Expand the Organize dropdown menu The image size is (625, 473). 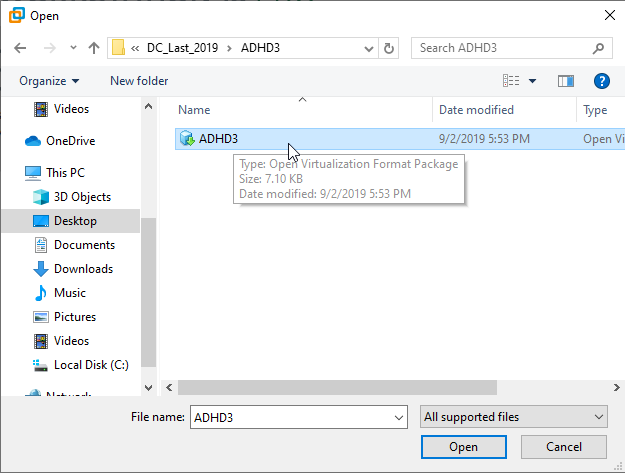click(48, 81)
